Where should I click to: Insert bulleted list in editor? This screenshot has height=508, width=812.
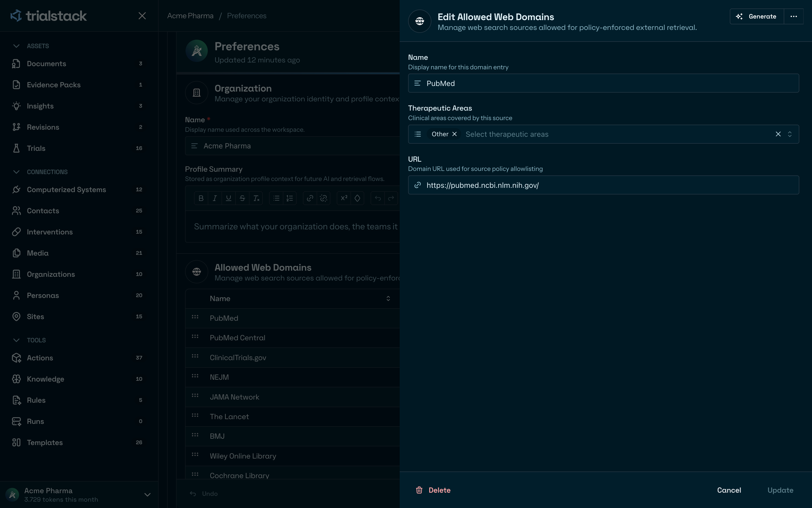(276, 198)
